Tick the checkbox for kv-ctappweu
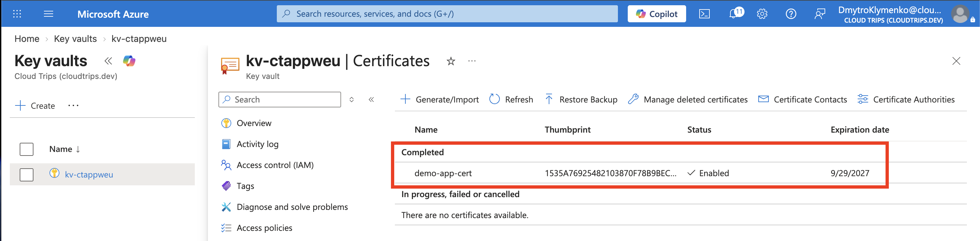This screenshot has height=241, width=980. (x=27, y=175)
